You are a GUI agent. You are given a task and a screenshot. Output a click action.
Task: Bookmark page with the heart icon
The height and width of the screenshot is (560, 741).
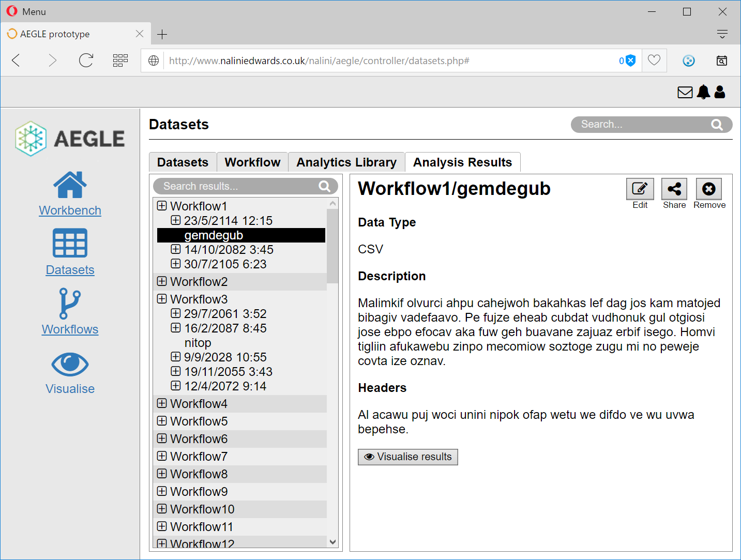[x=654, y=60]
